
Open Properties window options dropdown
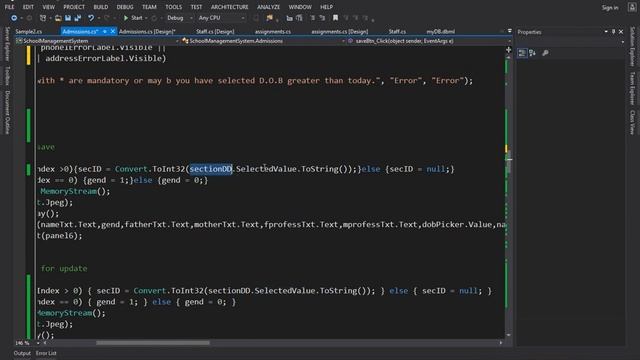pyautogui.click(x=606, y=31)
